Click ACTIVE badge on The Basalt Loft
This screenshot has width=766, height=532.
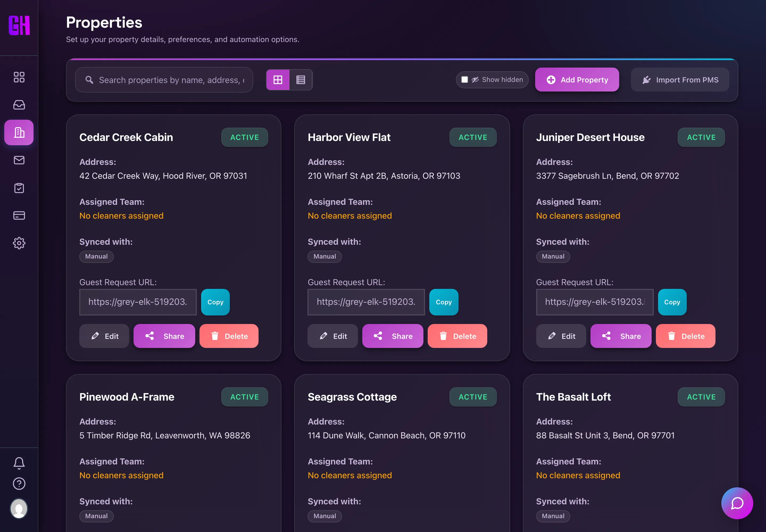coord(701,397)
